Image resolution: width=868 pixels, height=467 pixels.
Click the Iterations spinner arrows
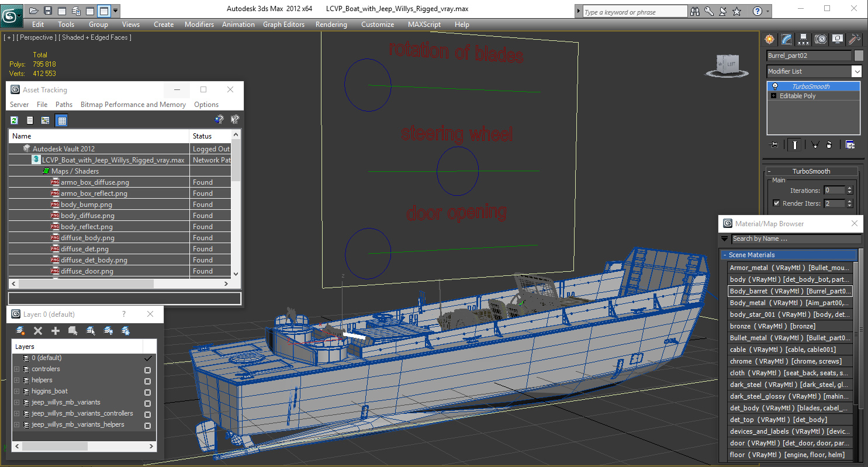850,191
